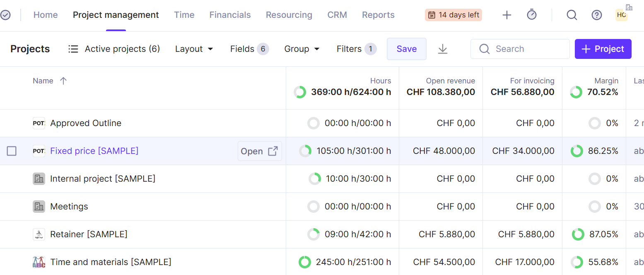
Task: Click the Meetings building icon
Action: (39, 207)
